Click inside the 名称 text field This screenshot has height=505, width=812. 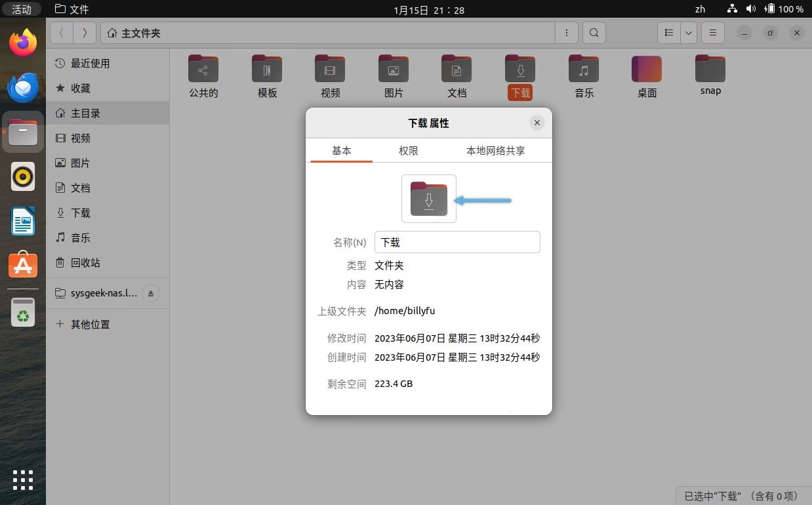[x=457, y=242]
